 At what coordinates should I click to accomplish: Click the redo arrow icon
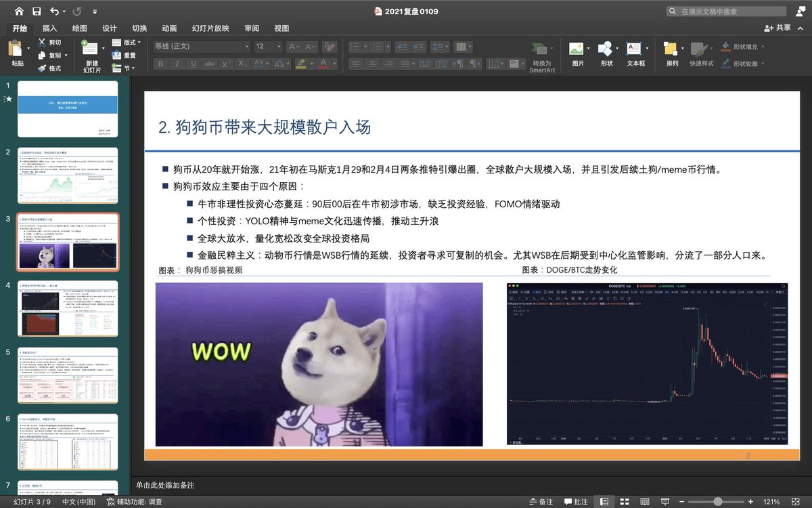[x=76, y=11]
